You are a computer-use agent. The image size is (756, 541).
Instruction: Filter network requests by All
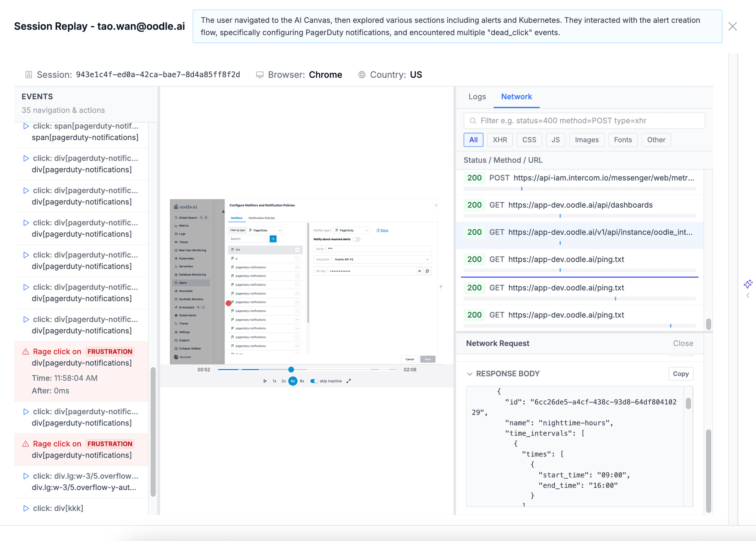coord(473,140)
